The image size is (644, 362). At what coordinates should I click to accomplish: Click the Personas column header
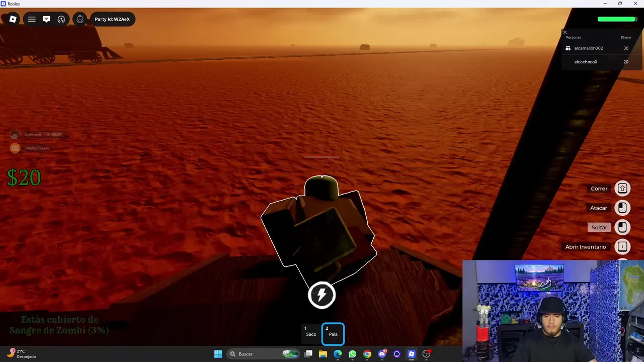coord(573,37)
